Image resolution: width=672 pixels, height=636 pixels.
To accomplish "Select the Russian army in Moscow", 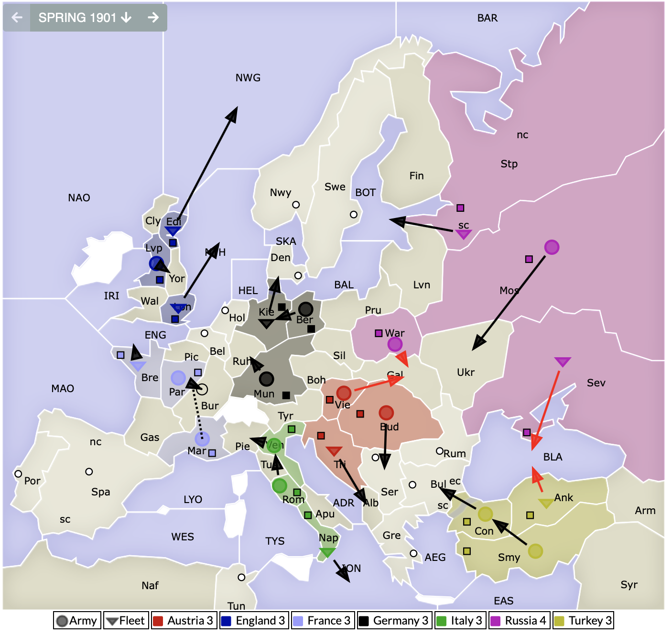I will (552, 247).
